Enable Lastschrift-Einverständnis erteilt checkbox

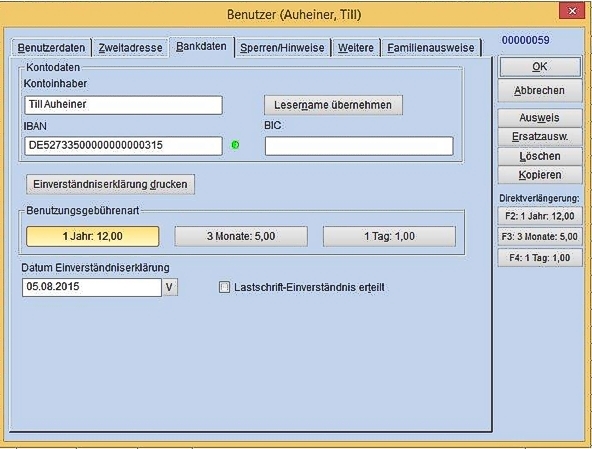(224, 287)
